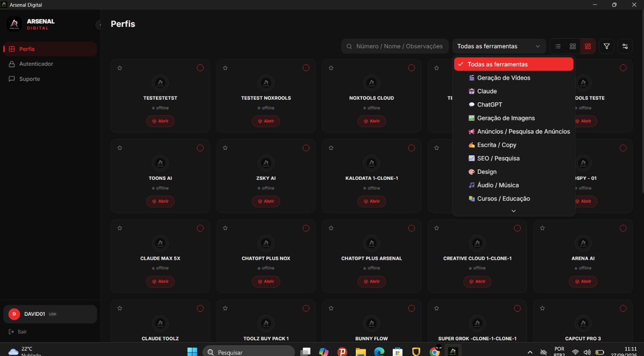
Task: Star the CAPCUT PRO 3 profile
Action: click(543, 308)
